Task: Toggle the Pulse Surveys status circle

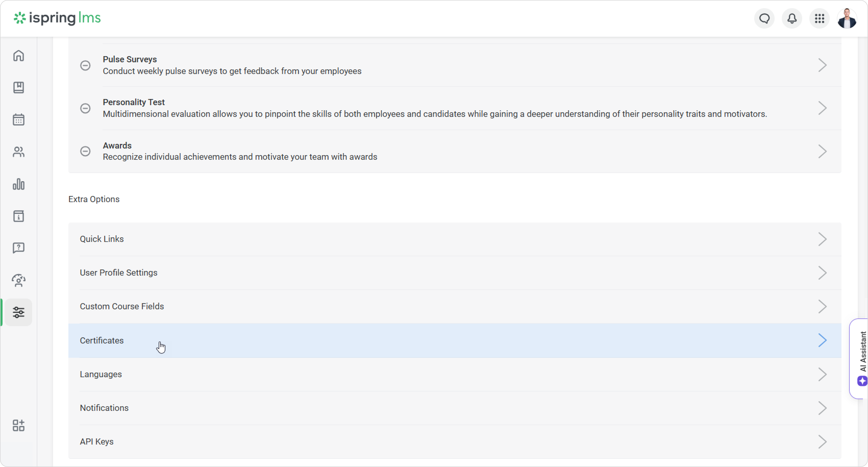Action: pos(85,65)
